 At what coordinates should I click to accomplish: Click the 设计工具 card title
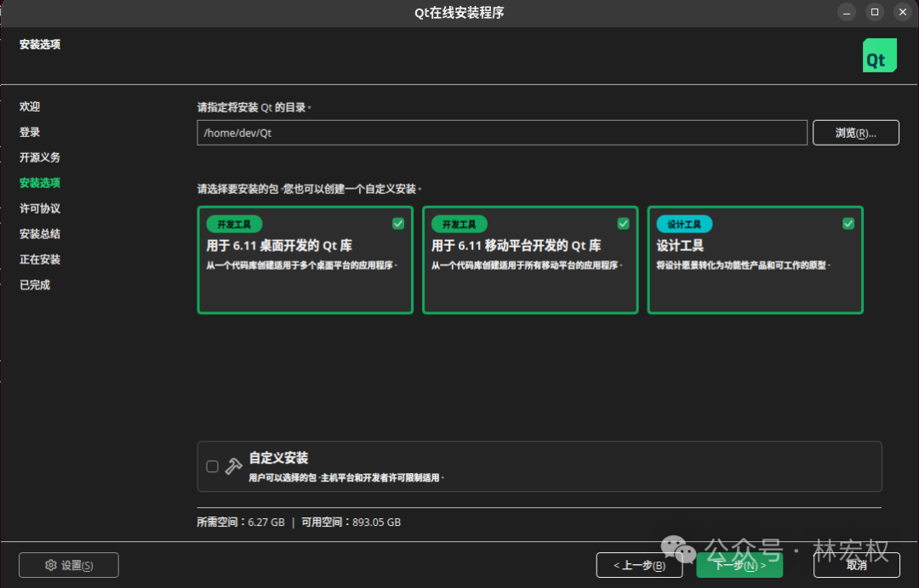pyautogui.click(x=680, y=246)
